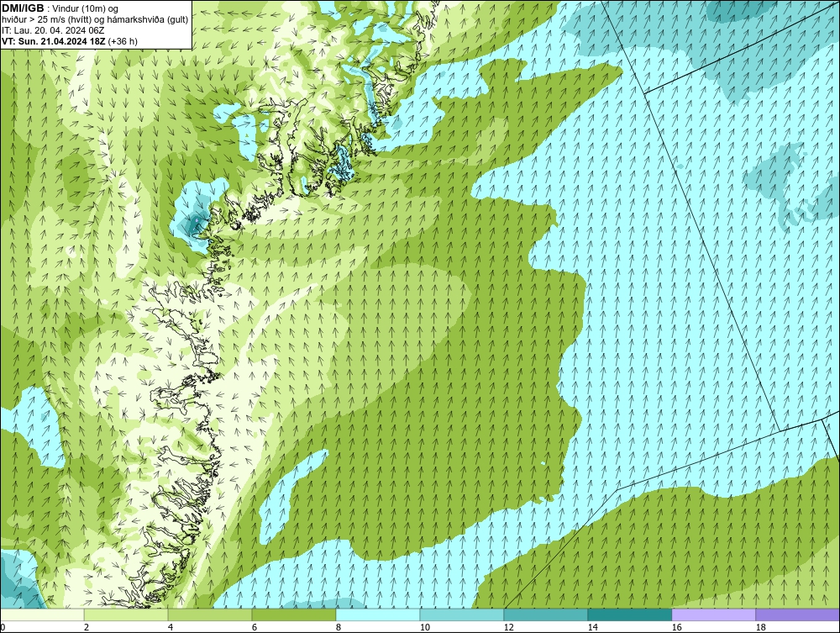Click the '0' legend scale label

[x=3, y=627]
